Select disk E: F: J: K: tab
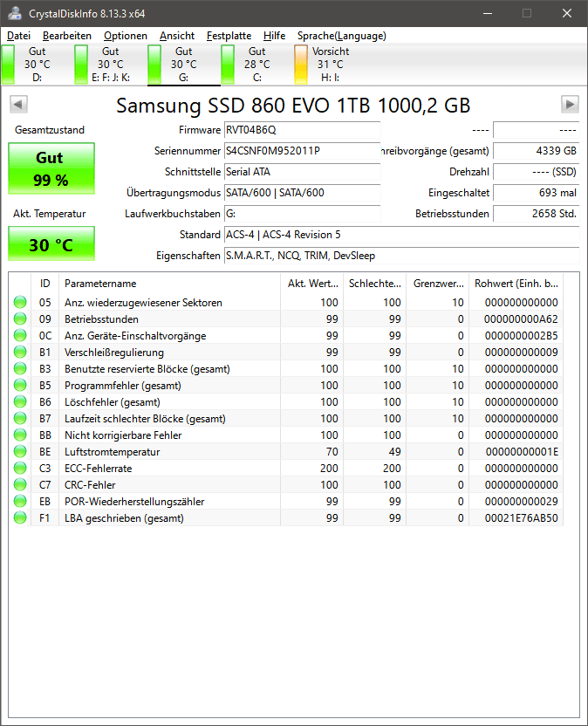 tap(110, 65)
